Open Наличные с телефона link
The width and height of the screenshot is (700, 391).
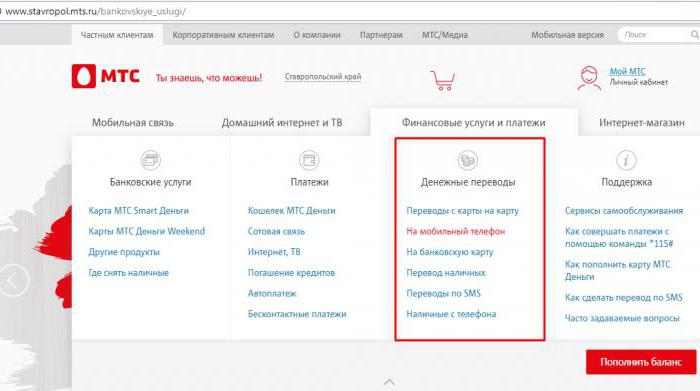point(451,314)
